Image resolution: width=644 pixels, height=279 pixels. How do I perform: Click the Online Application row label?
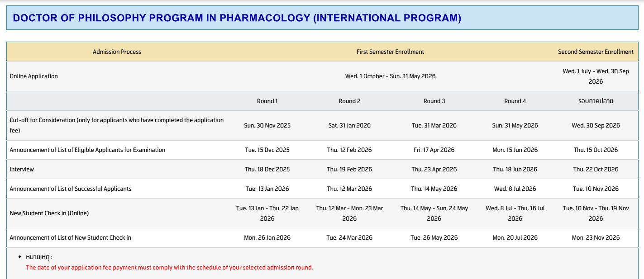click(34, 76)
